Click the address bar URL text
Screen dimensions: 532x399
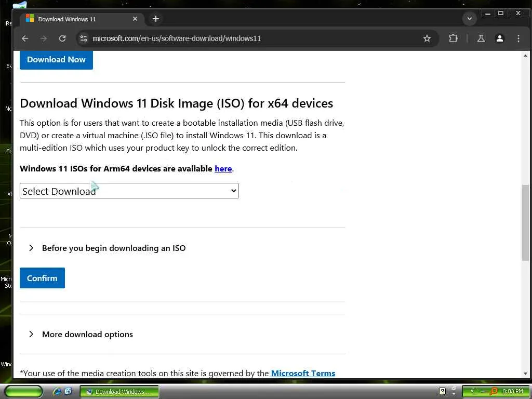click(x=177, y=38)
